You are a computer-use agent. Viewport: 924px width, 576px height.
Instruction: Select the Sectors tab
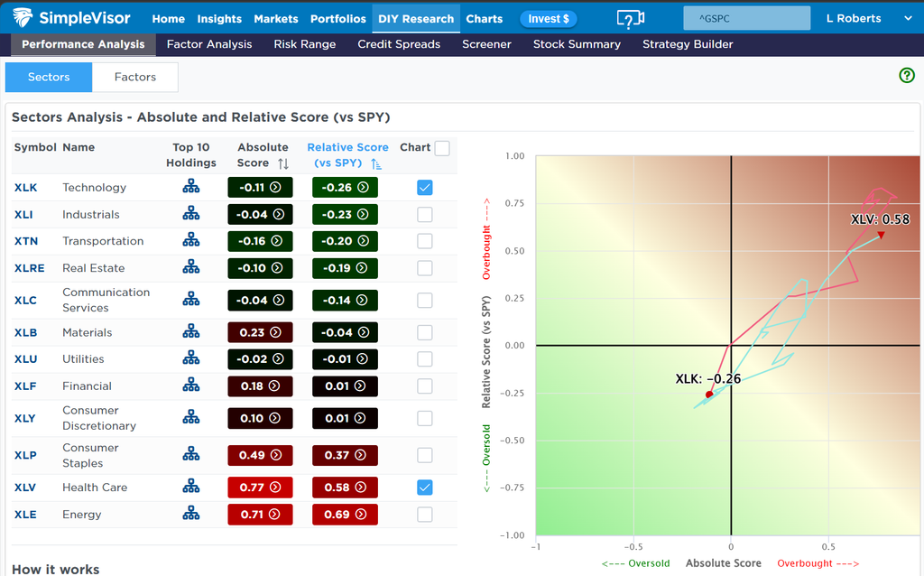coord(49,78)
